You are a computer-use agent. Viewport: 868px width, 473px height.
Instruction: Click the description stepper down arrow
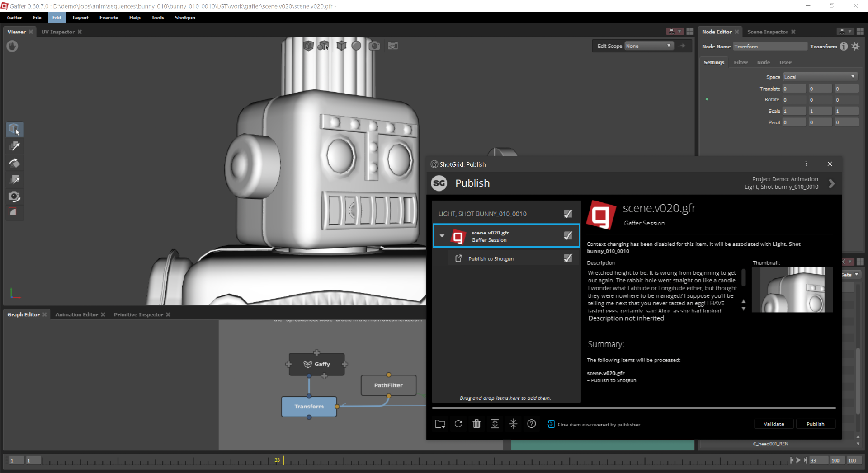click(744, 309)
